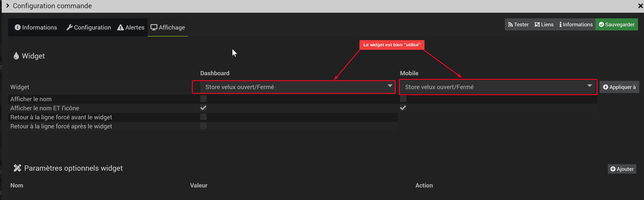
Task: Click the monitor icon on Affichage tab
Action: (x=154, y=27)
